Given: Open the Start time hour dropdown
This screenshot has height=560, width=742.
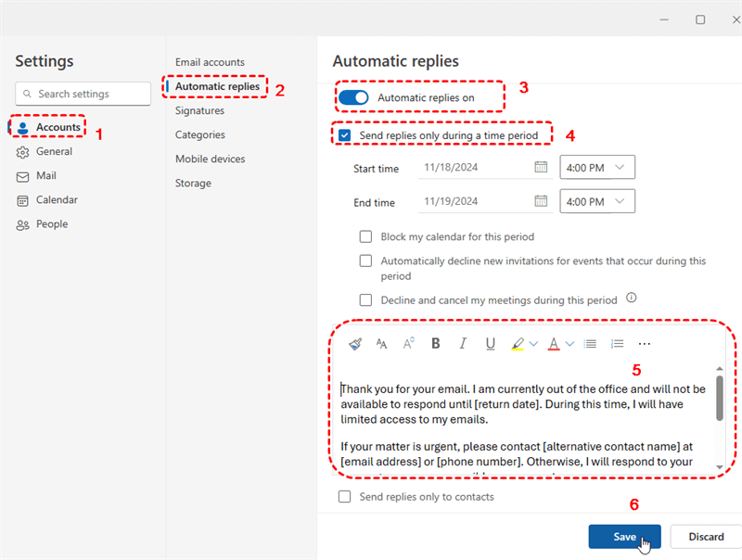Looking at the screenshot, I should 598,168.
